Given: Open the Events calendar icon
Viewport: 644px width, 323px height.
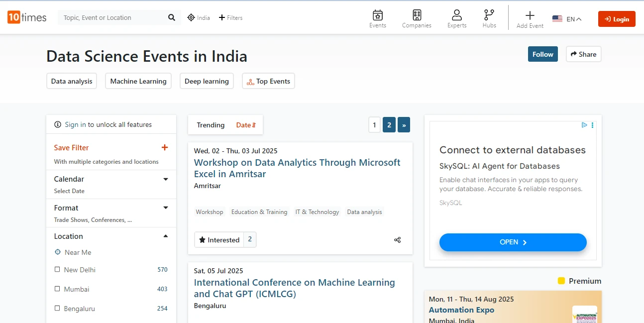Looking at the screenshot, I should (x=378, y=15).
